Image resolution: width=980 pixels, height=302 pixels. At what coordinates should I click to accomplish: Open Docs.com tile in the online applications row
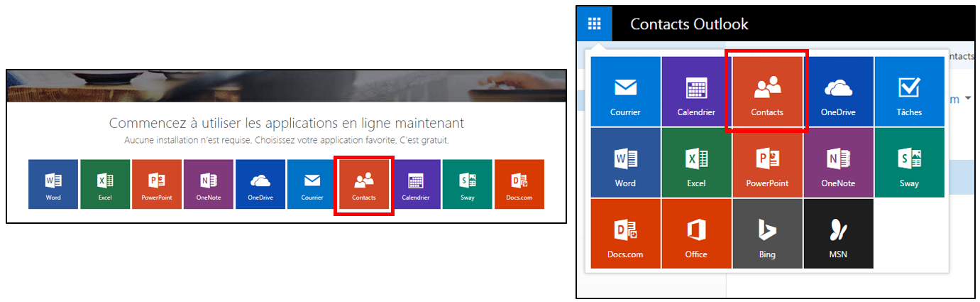(x=519, y=184)
